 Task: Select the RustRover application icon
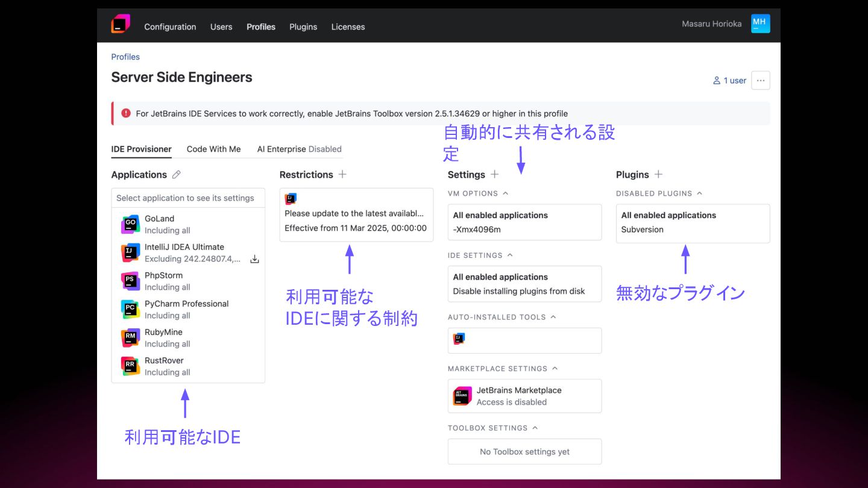tap(130, 366)
